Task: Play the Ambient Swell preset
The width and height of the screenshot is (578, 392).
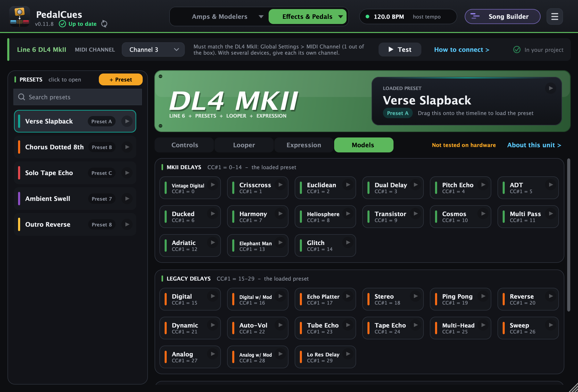Action: point(127,199)
